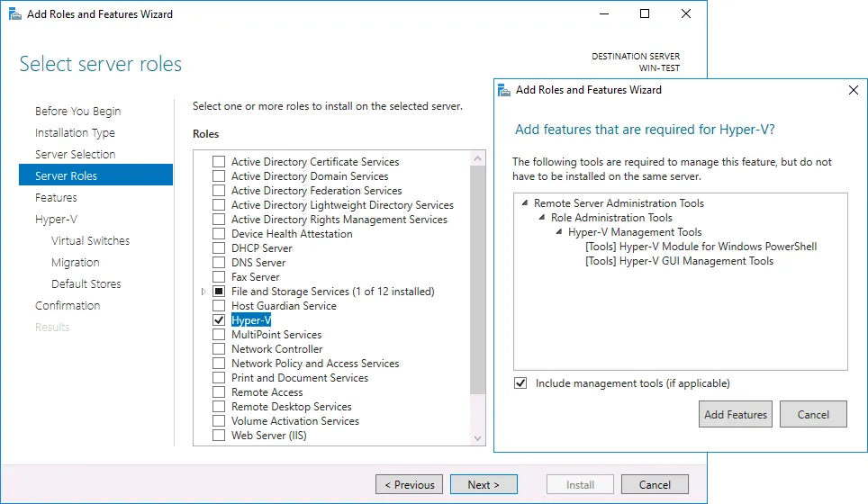Collapse Hyper-V Management Tools node

[559, 232]
